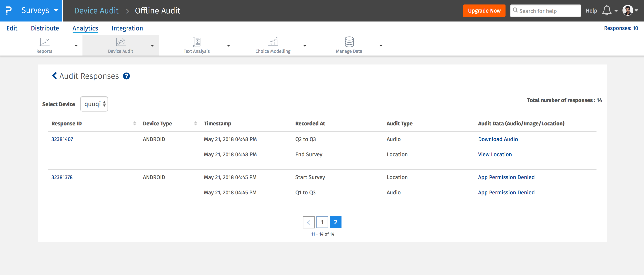Click the Upgrade Now button
Image resolution: width=644 pixels, height=275 pixels.
pos(484,11)
